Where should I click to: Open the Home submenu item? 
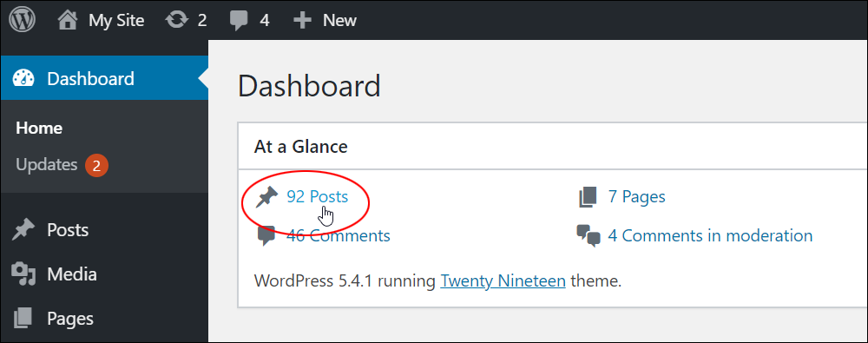(x=39, y=129)
